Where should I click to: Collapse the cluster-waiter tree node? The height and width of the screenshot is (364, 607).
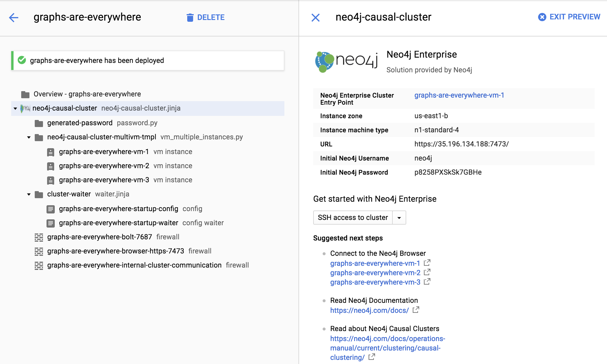click(29, 194)
